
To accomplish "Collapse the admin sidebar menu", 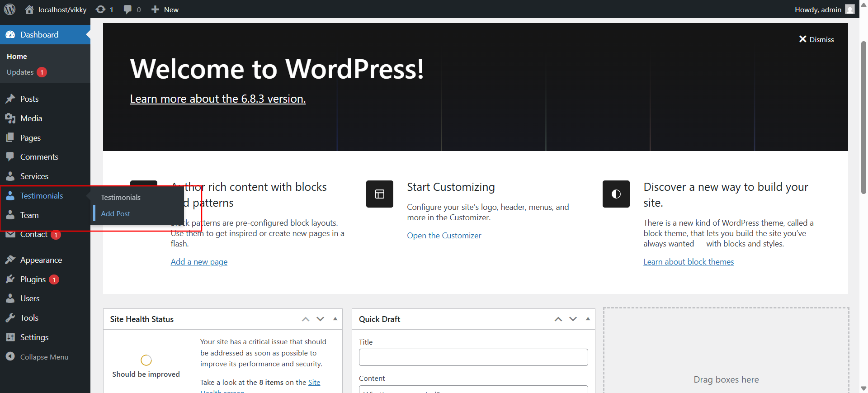I will click(x=37, y=357).
